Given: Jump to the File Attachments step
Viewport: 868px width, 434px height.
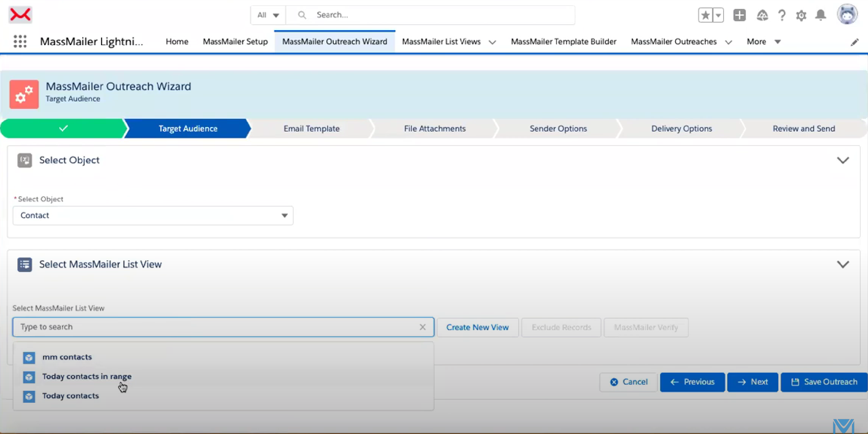Looking at the screenshot, I should coord(435,129).
